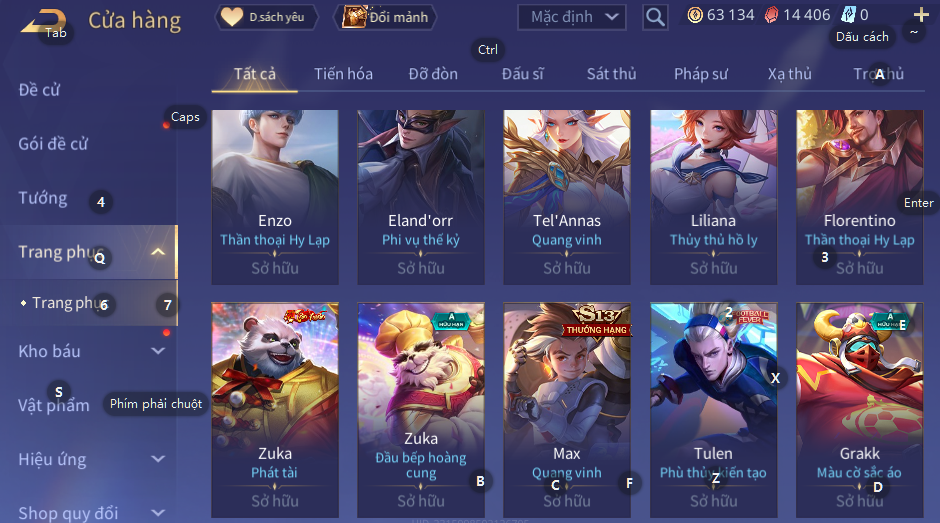
Task: Click the red ruby currency icon
Action: click(x=772, y=15)
